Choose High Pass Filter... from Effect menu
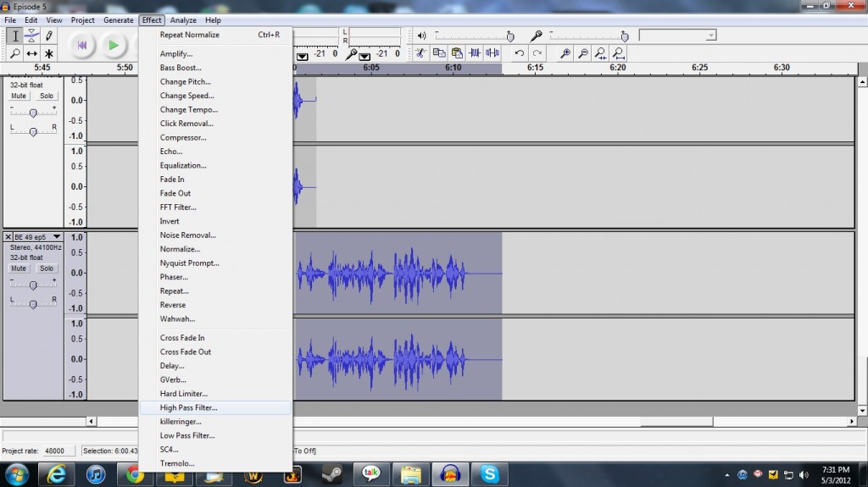This screenshot has width=868, height=487. 215,408
